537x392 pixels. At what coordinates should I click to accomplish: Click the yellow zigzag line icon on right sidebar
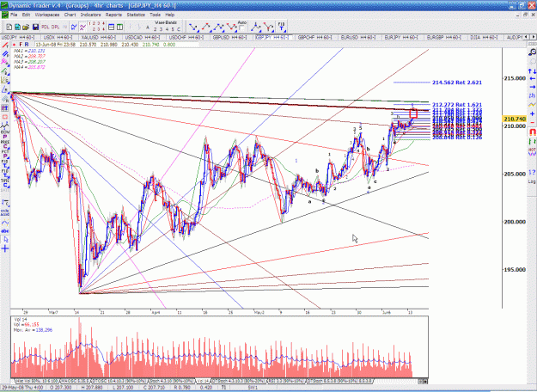coord(532,105)
